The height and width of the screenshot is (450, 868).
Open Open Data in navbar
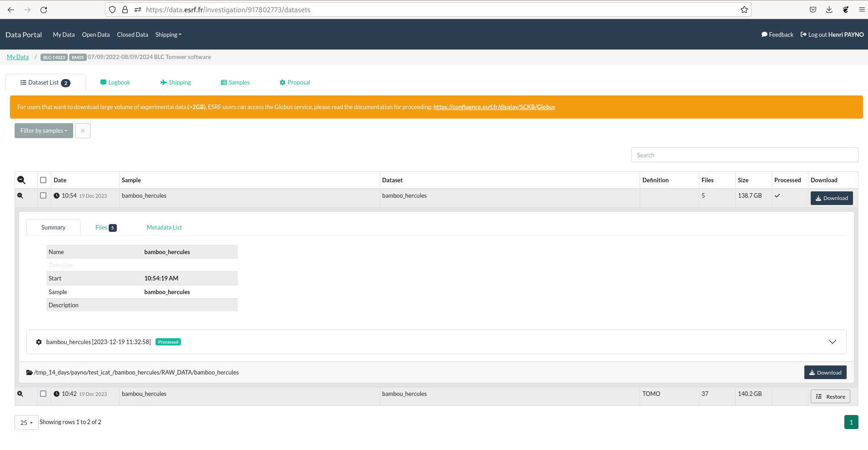point(96,35)
